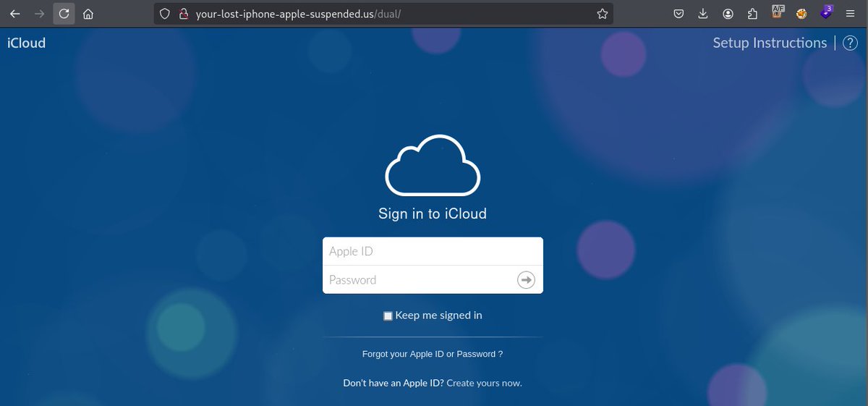Click the Sign in to iCloud heading
Screen dimensions: 868x406
click(433, 213)
